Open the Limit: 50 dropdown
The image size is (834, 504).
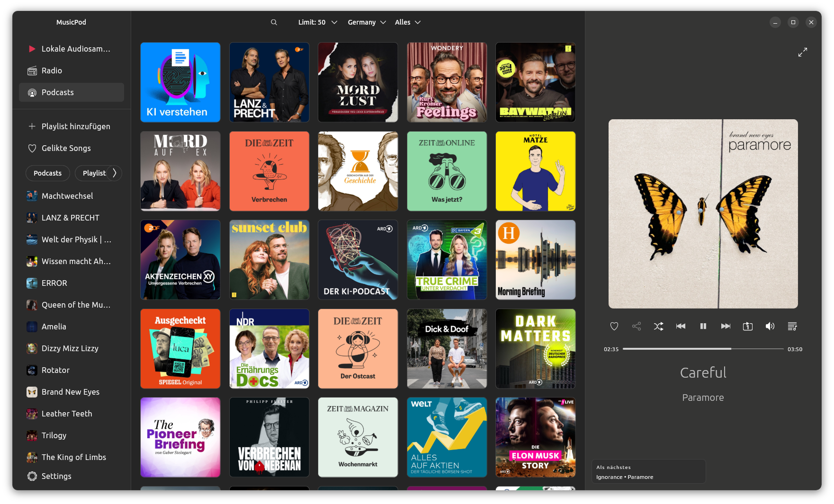coord(317,22)
